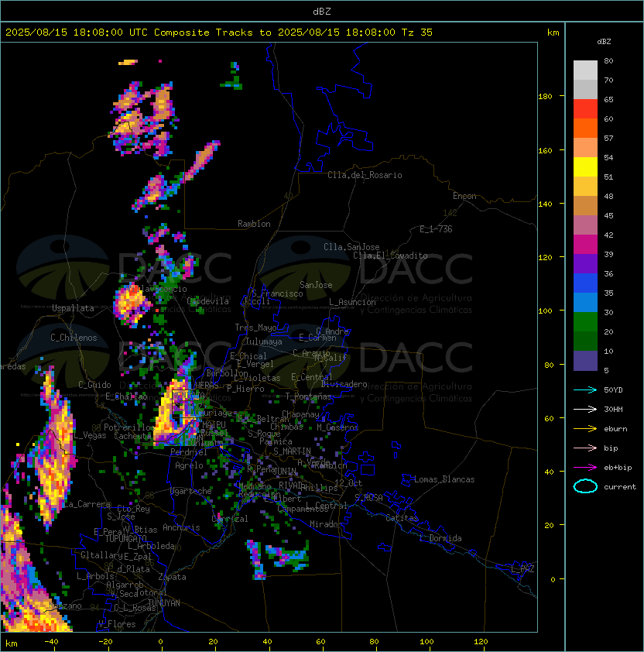Click the cyan 'current' ellipse symbol
This screenshot has width=644, height=652.
click(585, 486)
